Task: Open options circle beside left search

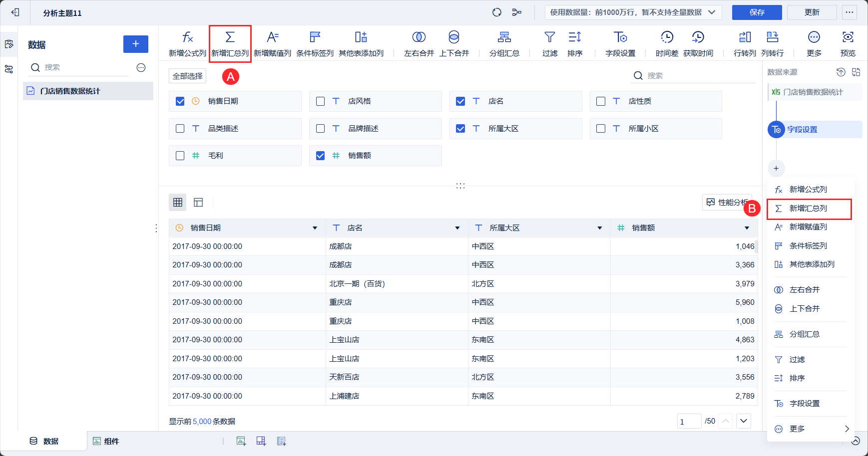Action: (141, 67)
